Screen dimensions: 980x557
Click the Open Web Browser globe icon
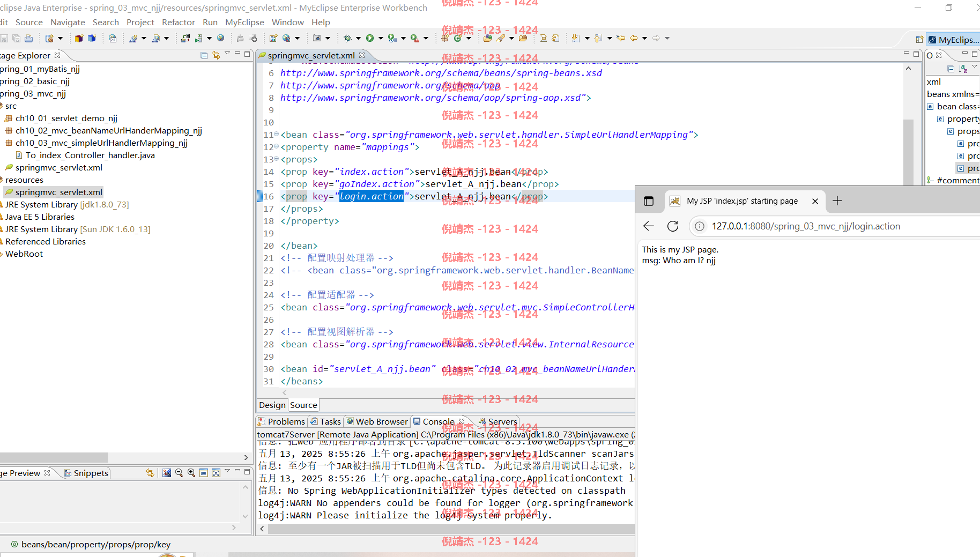click(x=220, y=38)
